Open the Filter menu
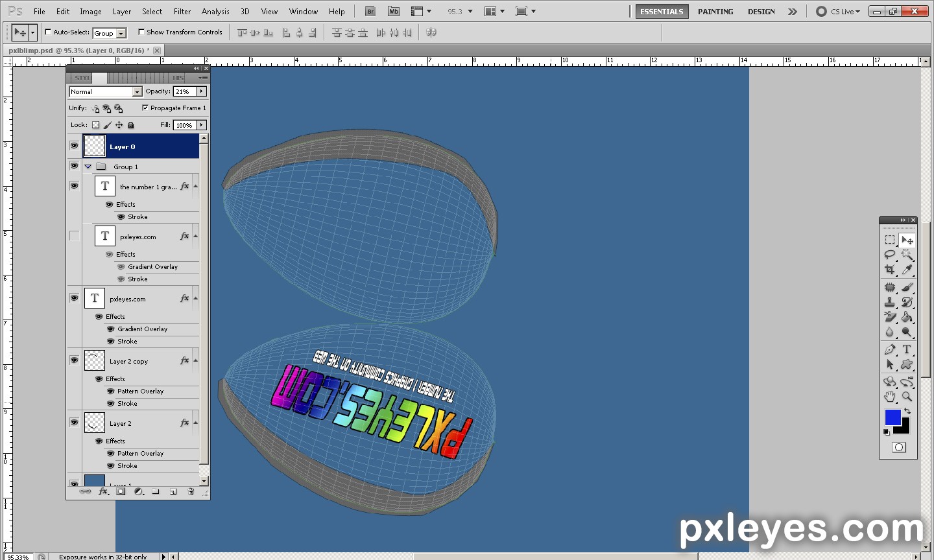 (182, 11)
